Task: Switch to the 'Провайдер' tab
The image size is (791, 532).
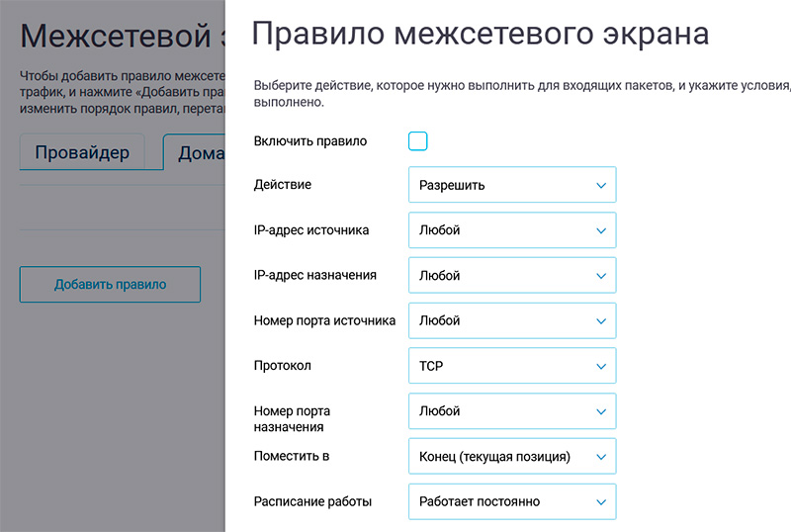Action: pyautogui.click(x=82, y=153)
